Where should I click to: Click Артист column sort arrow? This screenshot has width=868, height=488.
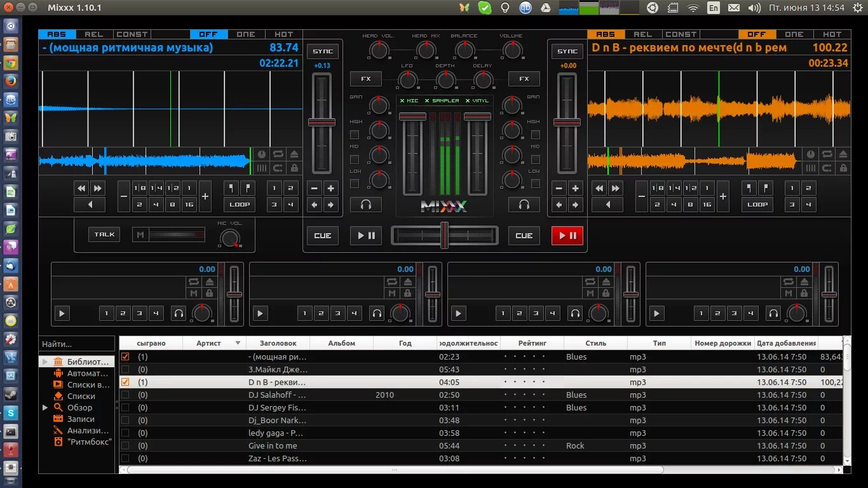(x=238, y=343)
